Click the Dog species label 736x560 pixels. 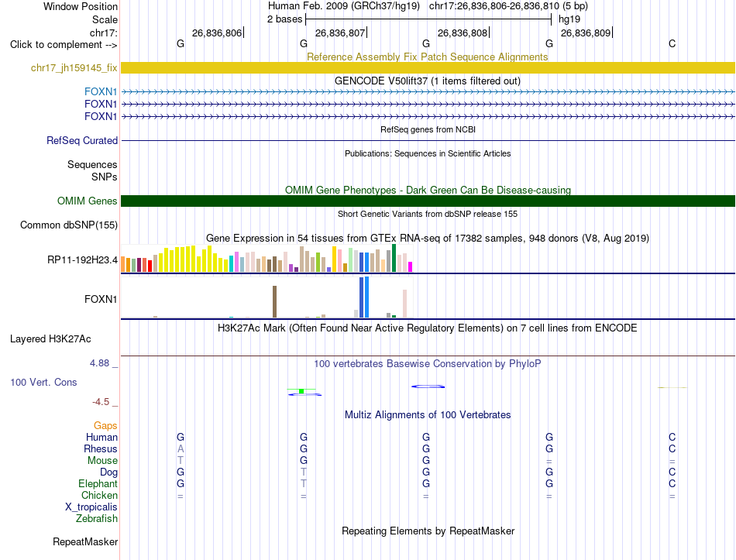[108, 472]
